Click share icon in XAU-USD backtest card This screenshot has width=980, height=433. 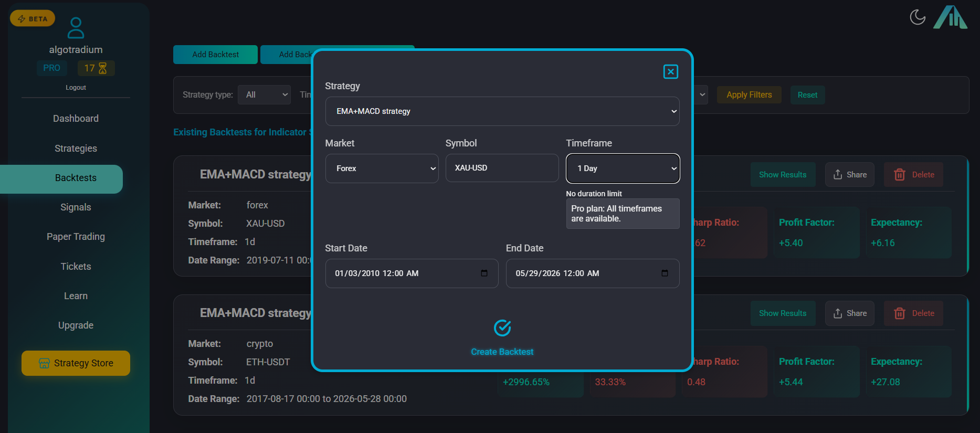[x=838, y=175]
